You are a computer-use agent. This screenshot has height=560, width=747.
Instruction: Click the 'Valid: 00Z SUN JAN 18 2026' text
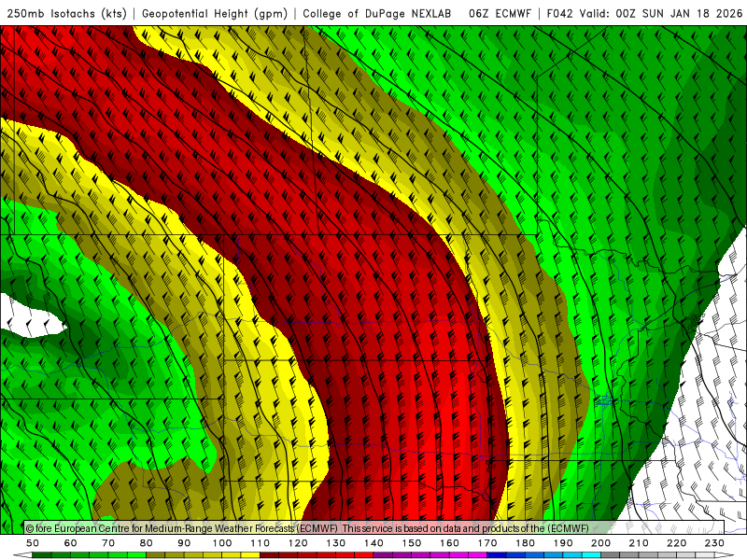[661, 14]
